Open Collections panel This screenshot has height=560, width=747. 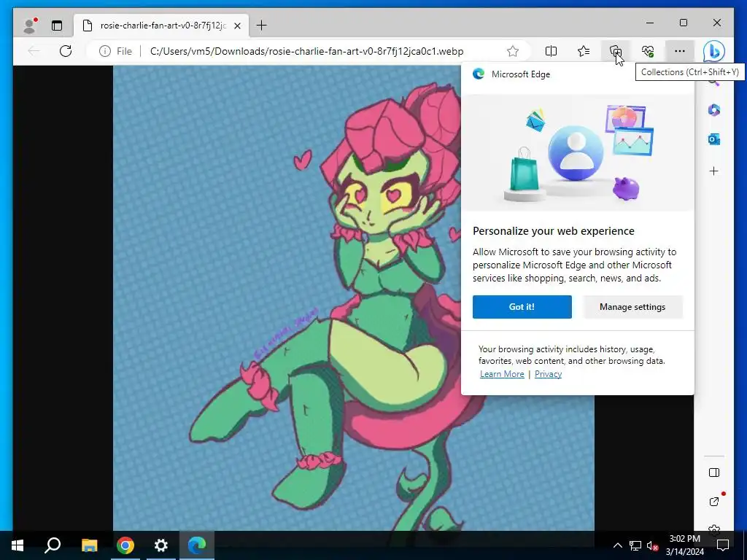[616, 51]
